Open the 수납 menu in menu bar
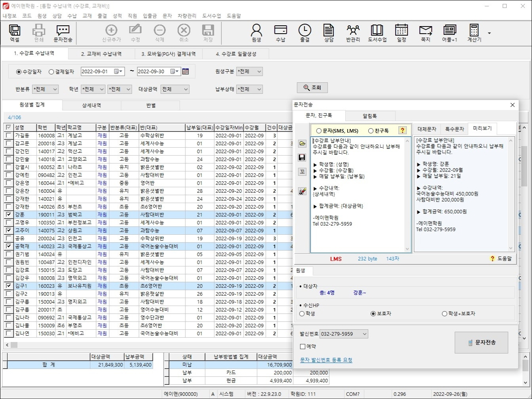The image size is (532, 399). coord(72,16)
